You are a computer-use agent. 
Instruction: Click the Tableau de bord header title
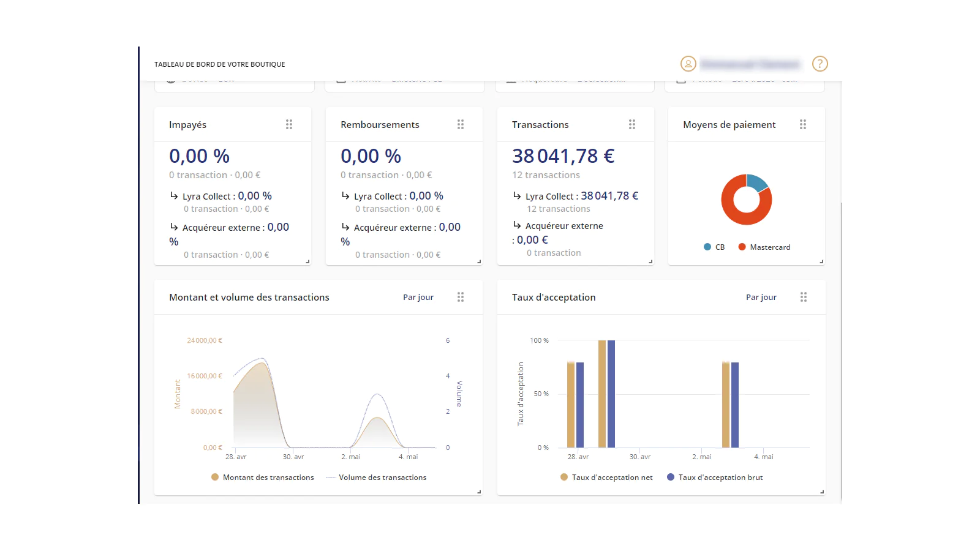220,64
